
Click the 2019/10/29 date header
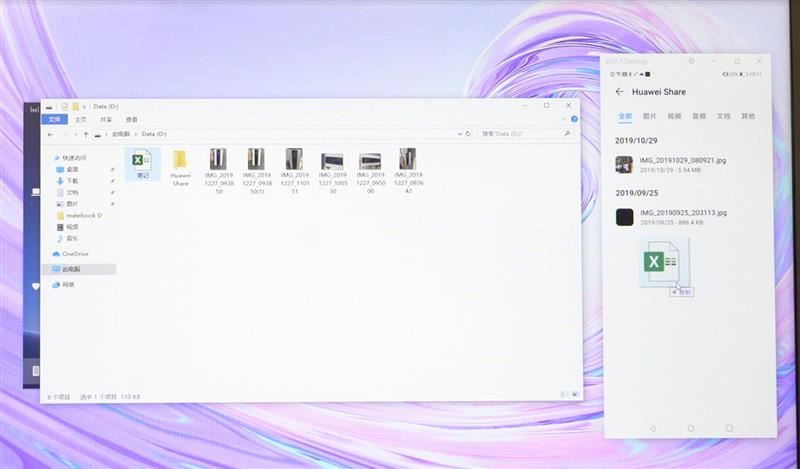636,140
